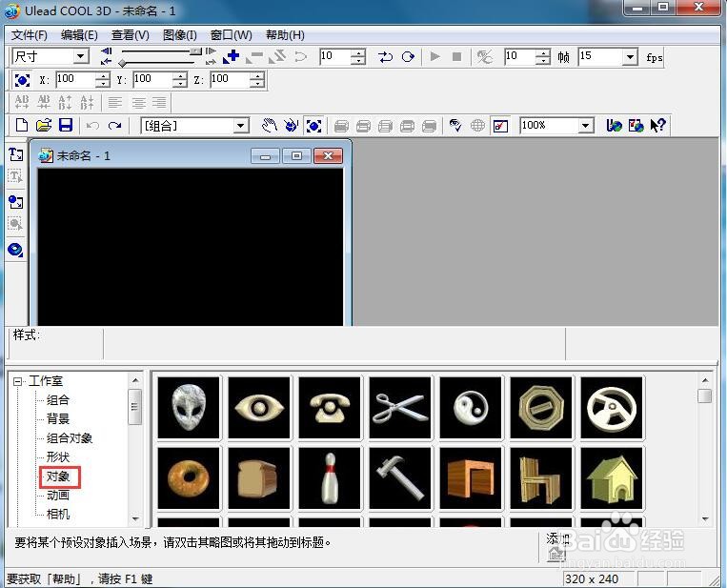Image resolution: width=727 pixels, height=588 pixels.
Task: Choose the scissors object thumbnail
Action: click(x=400, y=408)
